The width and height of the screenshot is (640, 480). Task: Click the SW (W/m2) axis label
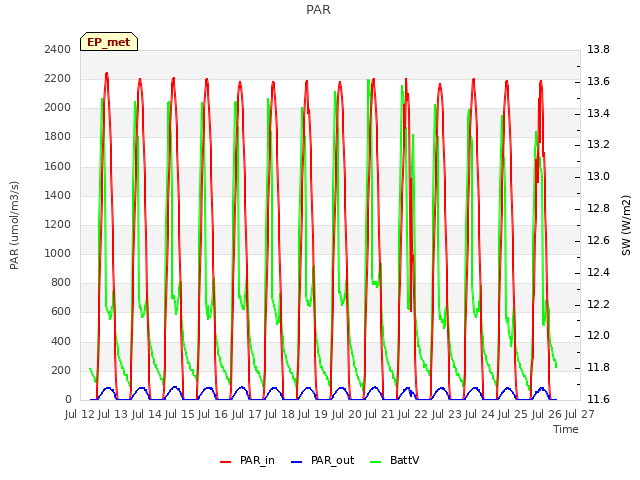coord(626,225)
